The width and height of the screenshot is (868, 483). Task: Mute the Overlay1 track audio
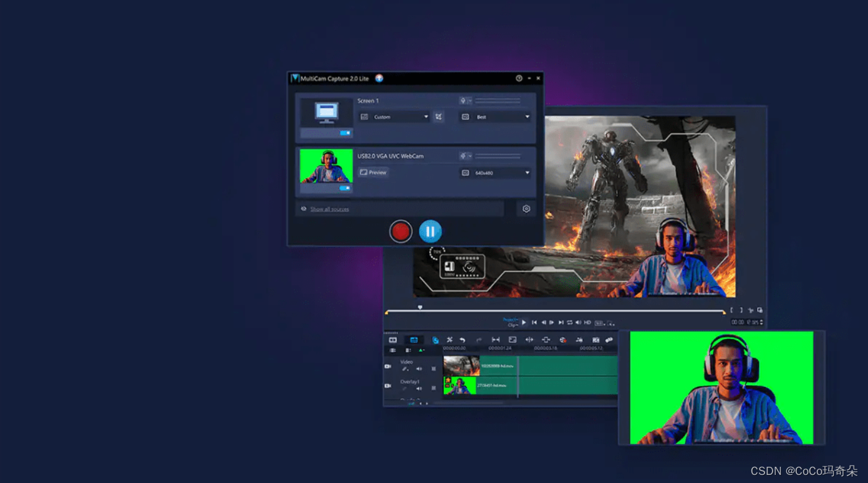click(419, 388)
